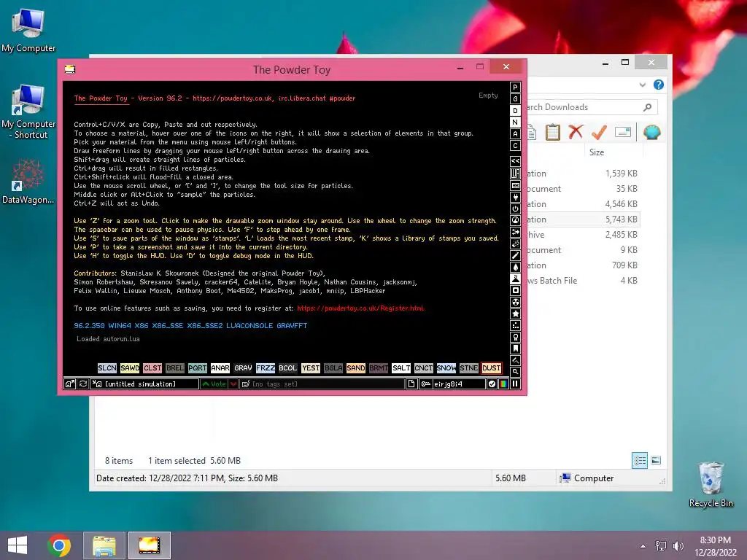
Task: Open the console with C button
Action: [515, 146]
